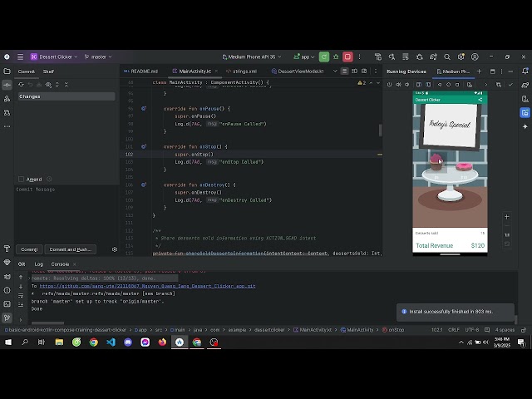Switch to the Log tab in Git panel
532x399 pixels.
click(x=38, y=264)
